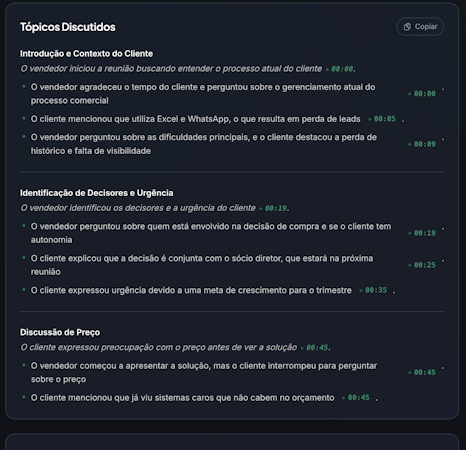Screen dimensions: 466x450
Task: Open 00:00 timestamp beside 'agradeceu o tempo'
Action: 422,94
